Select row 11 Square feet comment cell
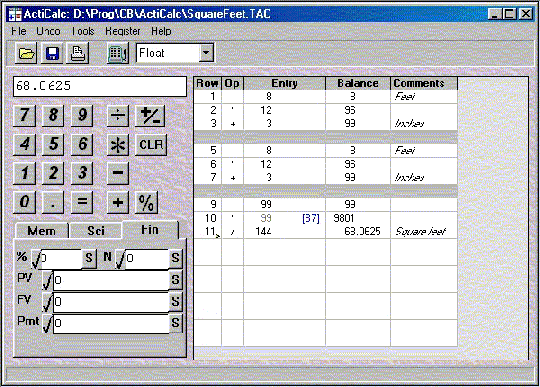The image size is (540, 387). (424, 231)
